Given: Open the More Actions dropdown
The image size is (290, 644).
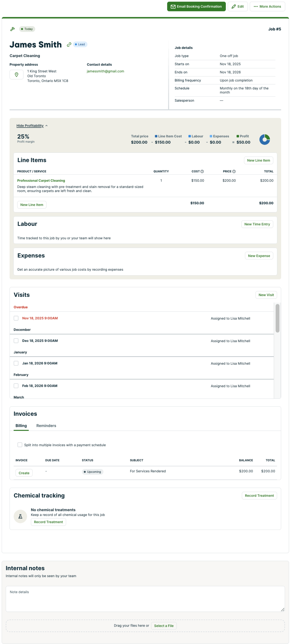Looking at the screenshot, I should (267, 7).
